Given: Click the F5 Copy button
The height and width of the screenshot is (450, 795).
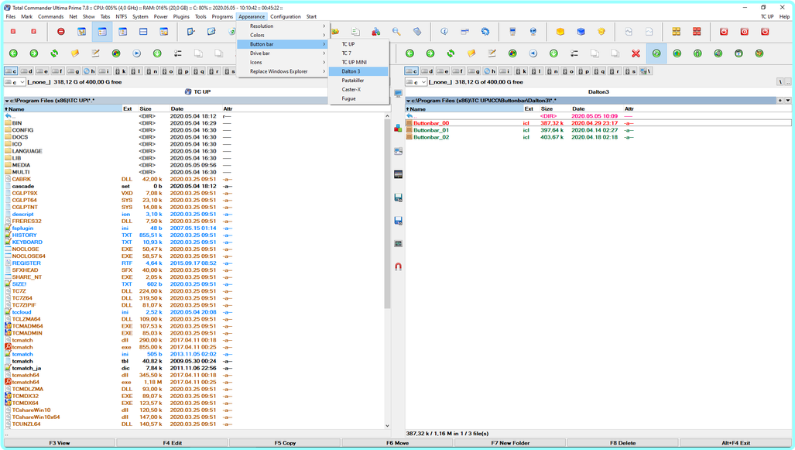Looking at the screenshot, I should point(285,443).
